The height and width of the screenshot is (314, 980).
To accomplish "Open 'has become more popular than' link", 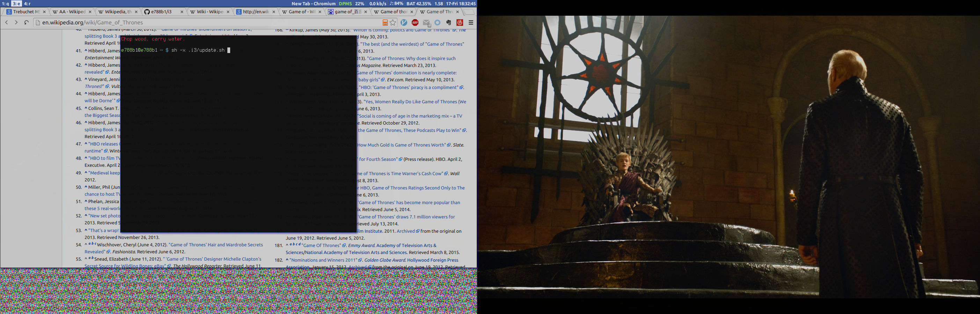I will pyautogui.click(x=409, y=203).
